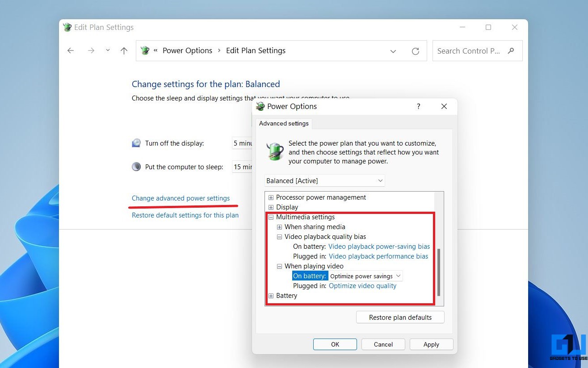Image resolution: width=588 pixels, height=368 pixels.
Task: Click Optimize video quality value
Action: (362, 286)
